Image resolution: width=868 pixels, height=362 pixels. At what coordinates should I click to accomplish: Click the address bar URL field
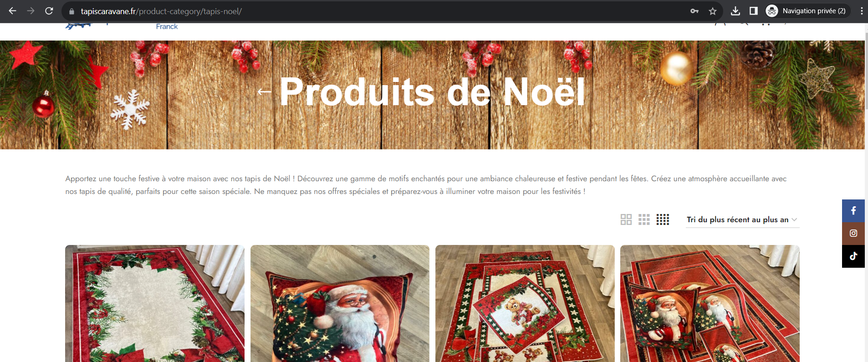[x=378, y=11]
